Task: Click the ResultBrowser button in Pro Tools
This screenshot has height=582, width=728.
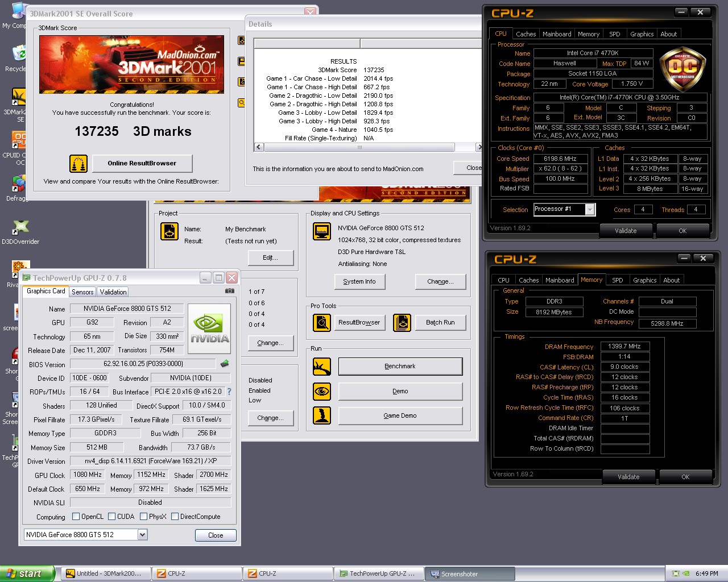Action: tap(359, 323)
